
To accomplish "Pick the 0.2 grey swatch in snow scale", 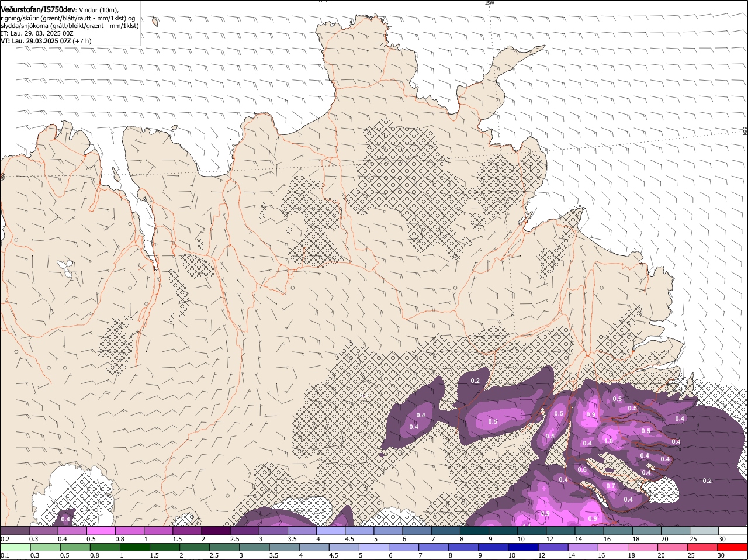I will click(15, 530).
